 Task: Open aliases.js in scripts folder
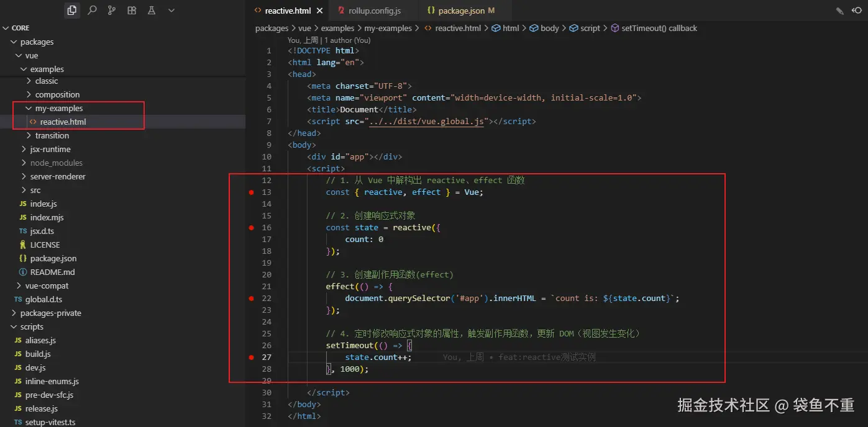pos(40,341)
